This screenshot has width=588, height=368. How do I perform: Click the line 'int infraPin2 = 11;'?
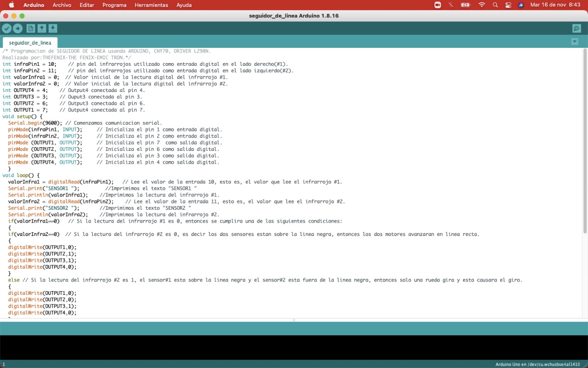pos(29,70)
